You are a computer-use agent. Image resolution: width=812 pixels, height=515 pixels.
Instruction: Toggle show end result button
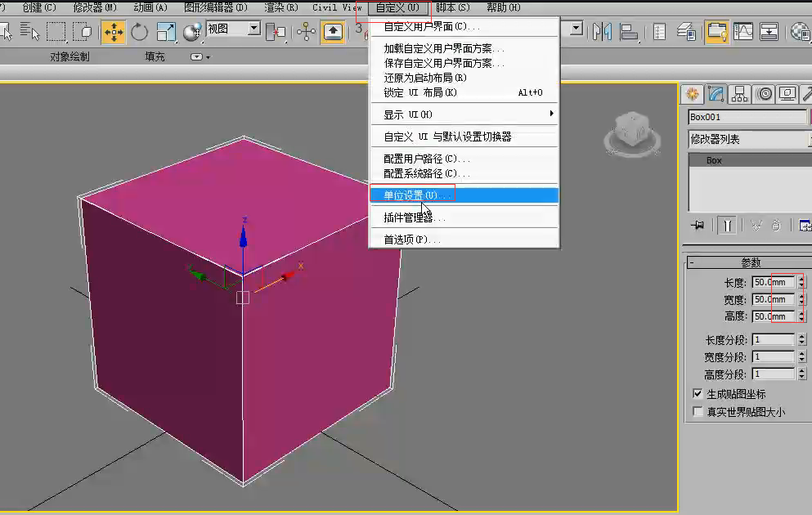click(x=725, y=226)
